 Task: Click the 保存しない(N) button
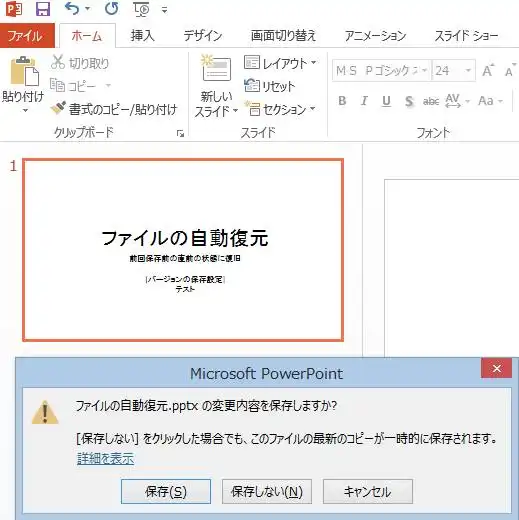267,491
